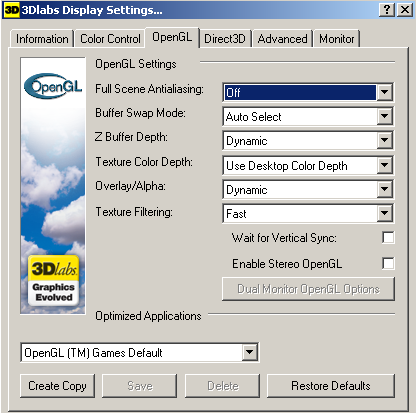416x413 pixels.
Task: Click the 3D icon in the title bar
Action: pos(12,10)
